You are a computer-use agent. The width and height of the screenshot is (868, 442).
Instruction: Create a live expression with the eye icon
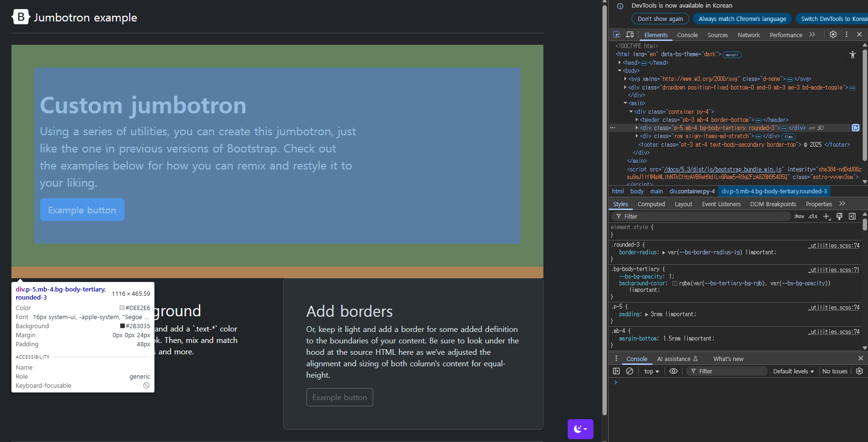(674, 371)
